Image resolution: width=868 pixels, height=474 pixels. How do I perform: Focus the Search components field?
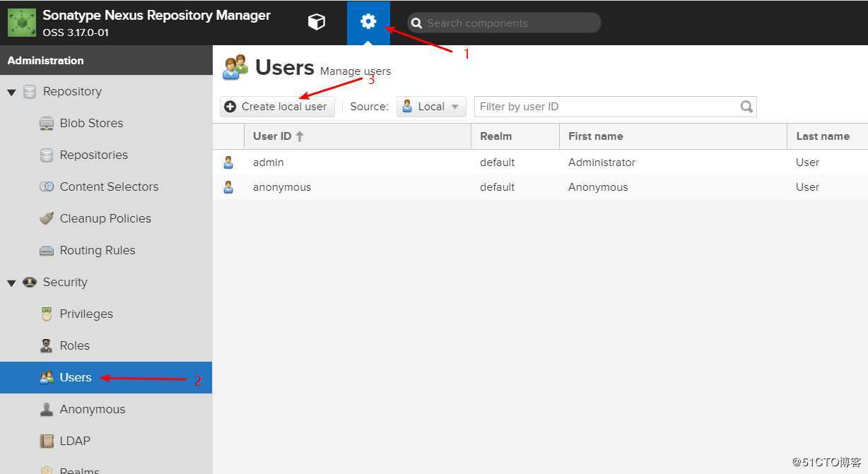504,23
